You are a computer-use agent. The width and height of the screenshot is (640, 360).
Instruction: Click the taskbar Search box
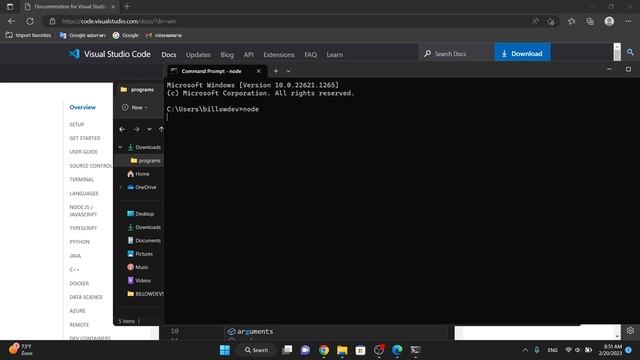point(256,350)
